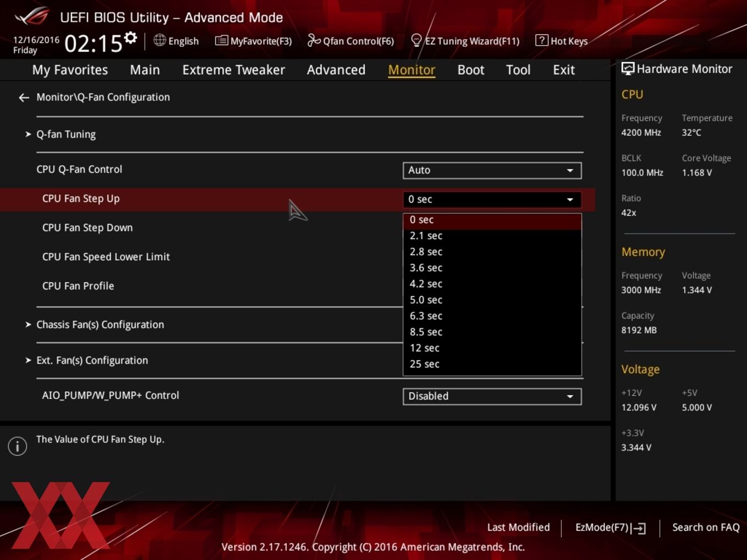This screenshot has width=747, height=560.
Task: Switch to the Boot tab
Action: click(471, 70)
